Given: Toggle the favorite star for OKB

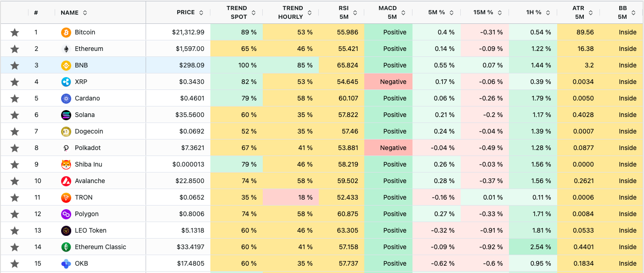Looking at the screenshot, I should tap(15, 263).
